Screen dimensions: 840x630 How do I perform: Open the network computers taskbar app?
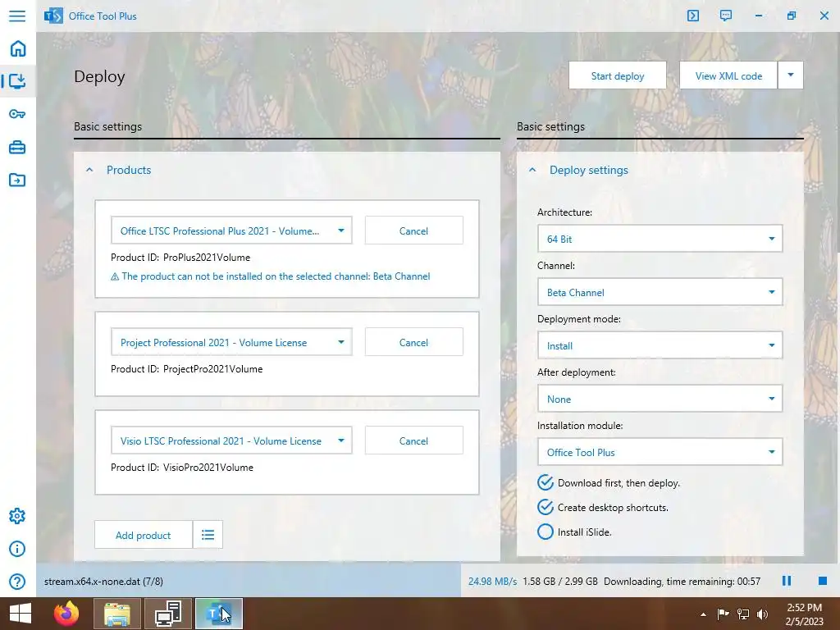[x=168, y=614]
